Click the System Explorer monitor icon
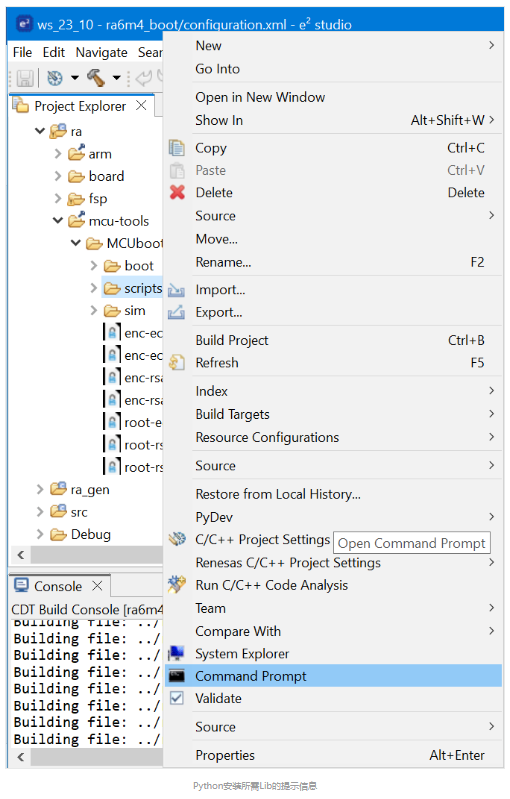Screen dimensions: 510x799 [176, 653]
